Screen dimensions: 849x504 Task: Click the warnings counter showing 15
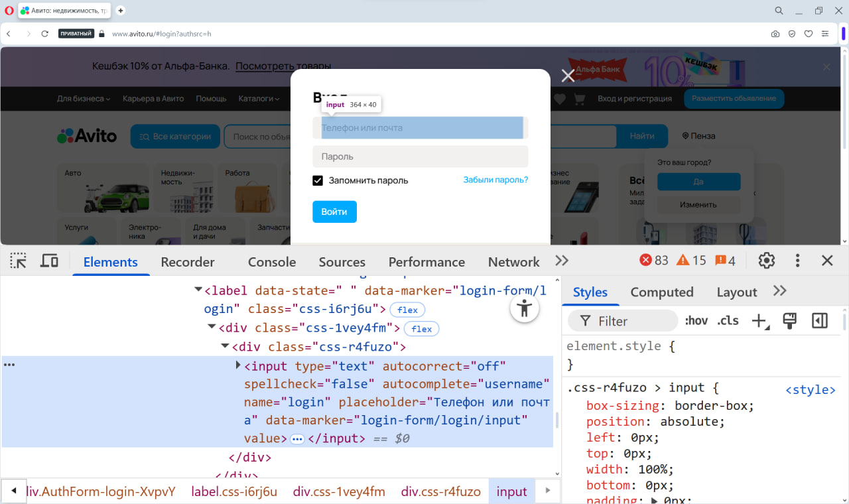691,261
